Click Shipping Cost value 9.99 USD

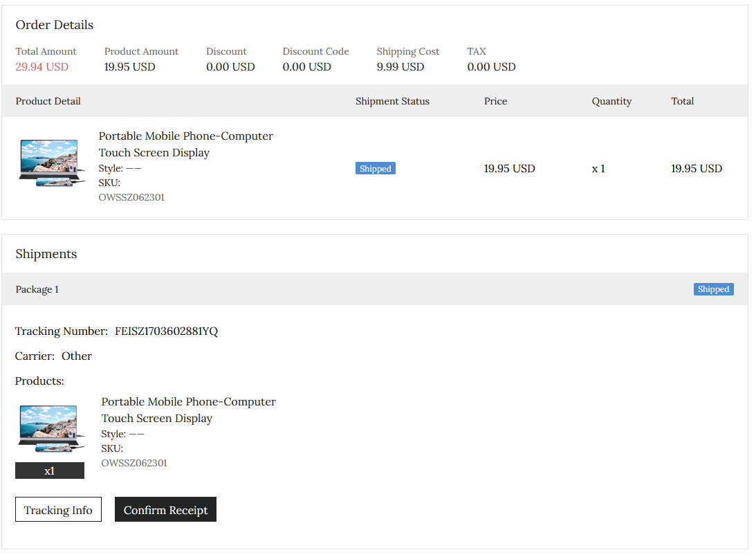[400, 67]
